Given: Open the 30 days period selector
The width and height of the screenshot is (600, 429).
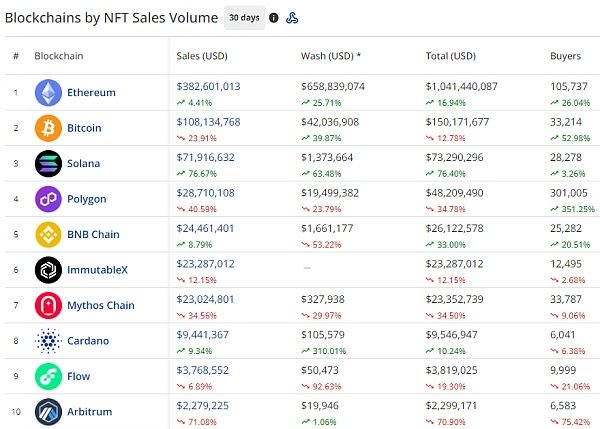Looking at the screenshot, I should point(244,17).
